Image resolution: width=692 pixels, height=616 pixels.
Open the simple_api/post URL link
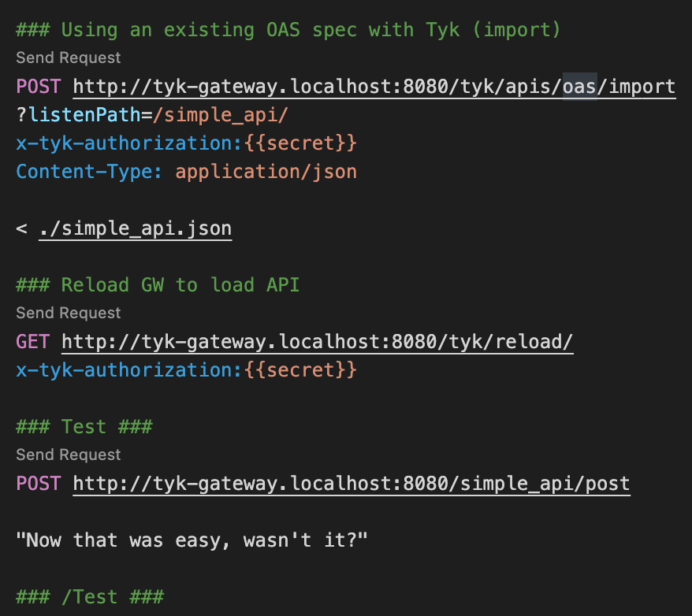352,484
